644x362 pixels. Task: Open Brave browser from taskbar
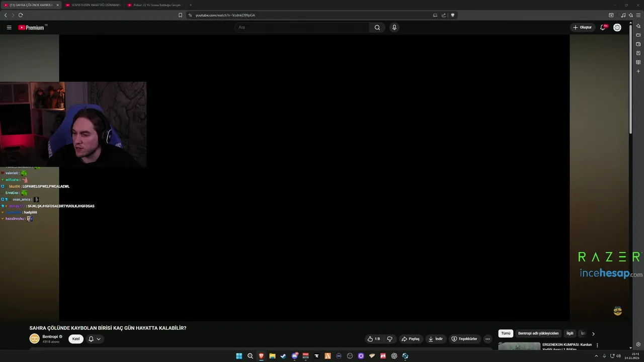(261, 356)
